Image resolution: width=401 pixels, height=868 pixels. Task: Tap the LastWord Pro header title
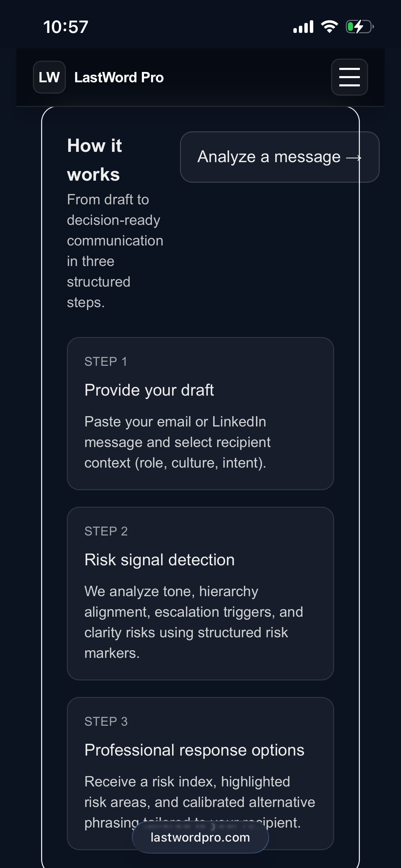pos(119,77)
